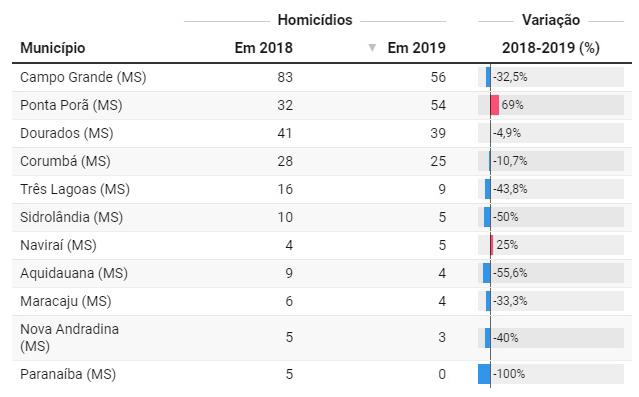639x397 pixels.
Task: Click the red 69% bar for Ponta Porã
Action: tap(495, 105)
